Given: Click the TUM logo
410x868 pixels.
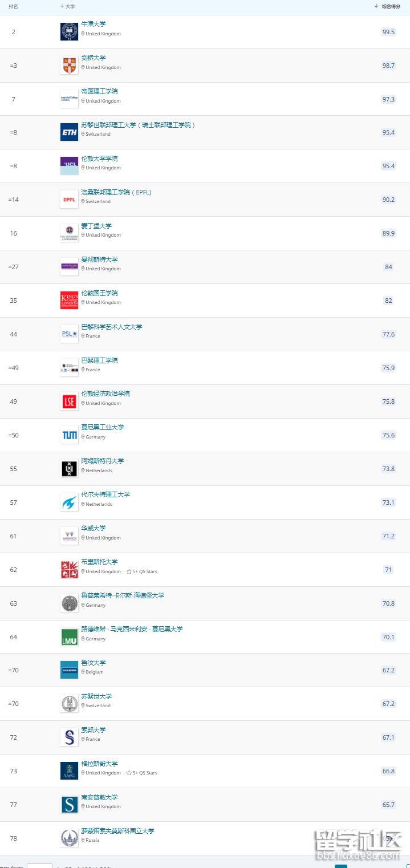Looking at the screenshot, I should pyautogui.click(x=69, y=435).
